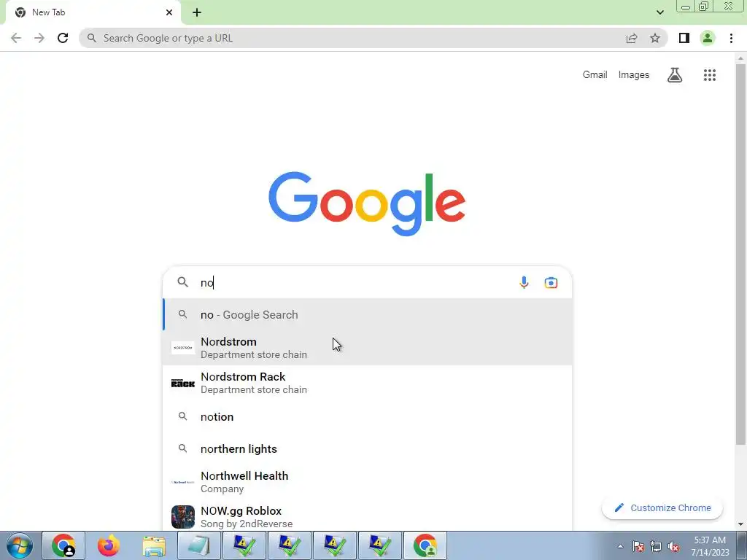The height and width of the screenshot is (560, 747).
Task: Open Windows Explorer folder from taskbar
Action: coord(154,545)
